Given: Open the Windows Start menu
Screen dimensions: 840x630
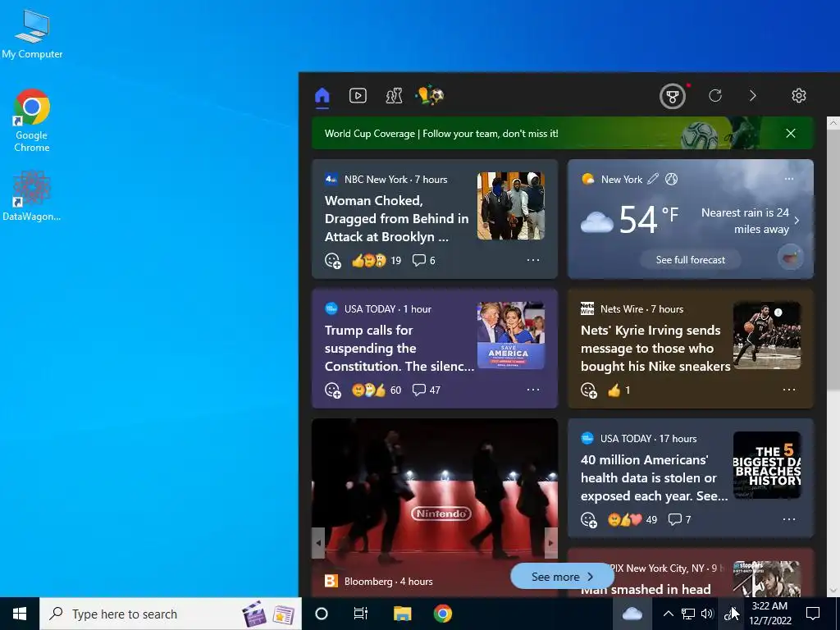Looking at the screenshot, I should pyautogui.click(x=20, y=614).
